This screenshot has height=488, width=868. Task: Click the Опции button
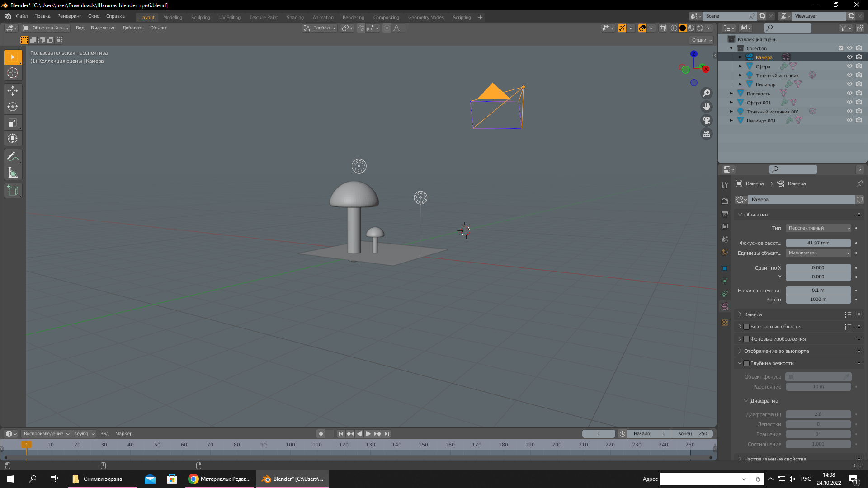click(702, 40)
